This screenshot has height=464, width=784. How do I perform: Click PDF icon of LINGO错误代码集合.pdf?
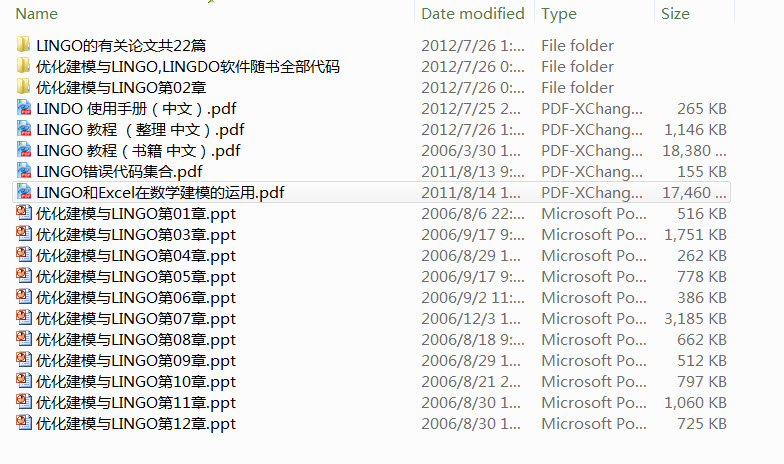pos(24,171)
